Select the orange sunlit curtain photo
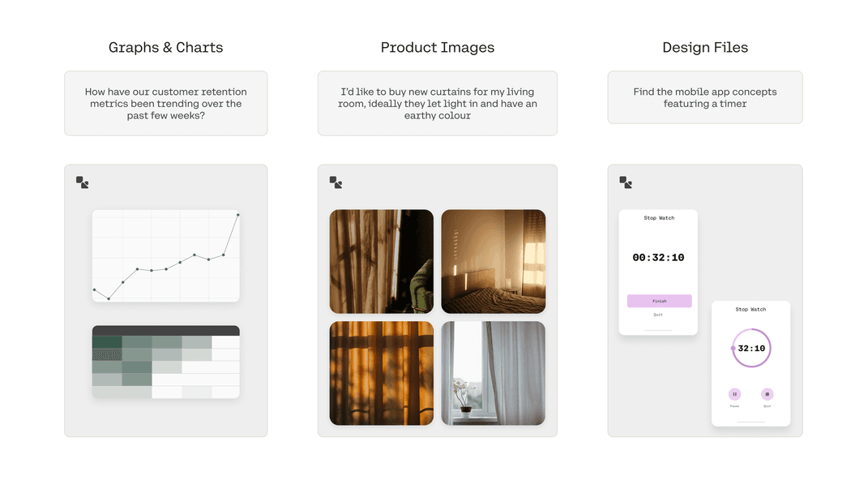868x493 pixels. [382, 373]
